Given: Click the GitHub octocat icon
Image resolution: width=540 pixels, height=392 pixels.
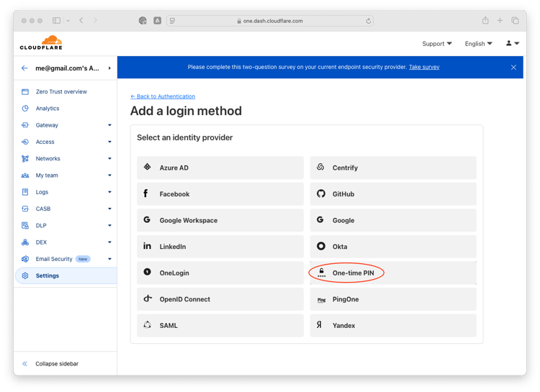Looking at the screenshot, I should point(321,193).
